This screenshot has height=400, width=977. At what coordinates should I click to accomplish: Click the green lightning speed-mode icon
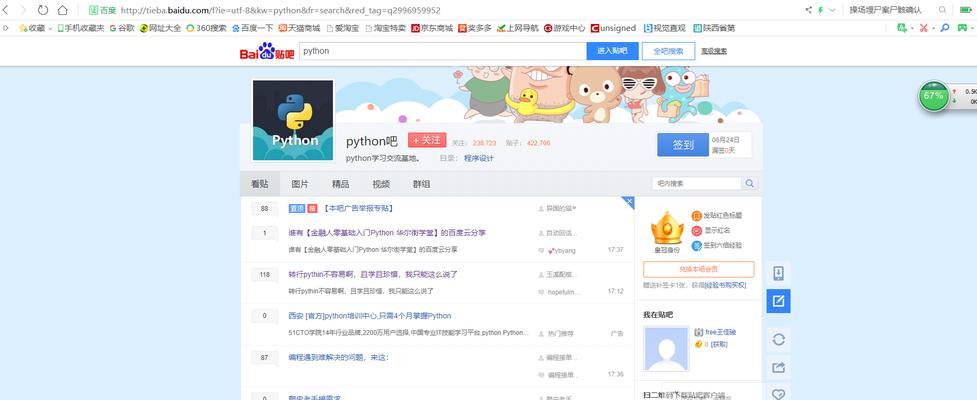[x=821, y=10]
